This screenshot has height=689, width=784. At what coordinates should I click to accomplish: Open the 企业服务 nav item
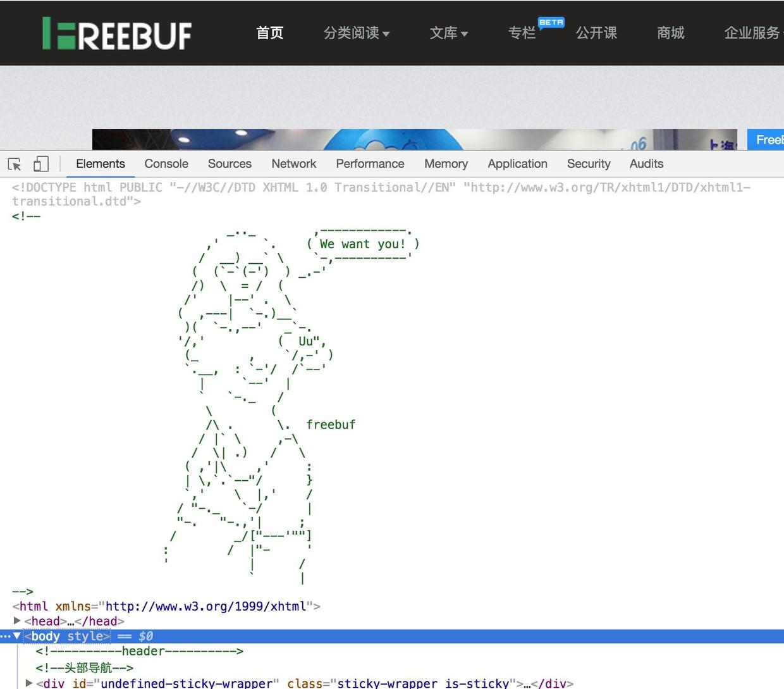pyautogui.click(x=752, y=33)
